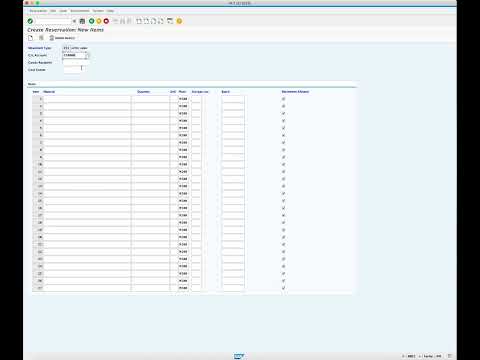
Task: Open search help for G/L Account field
Action: (87, 56)
